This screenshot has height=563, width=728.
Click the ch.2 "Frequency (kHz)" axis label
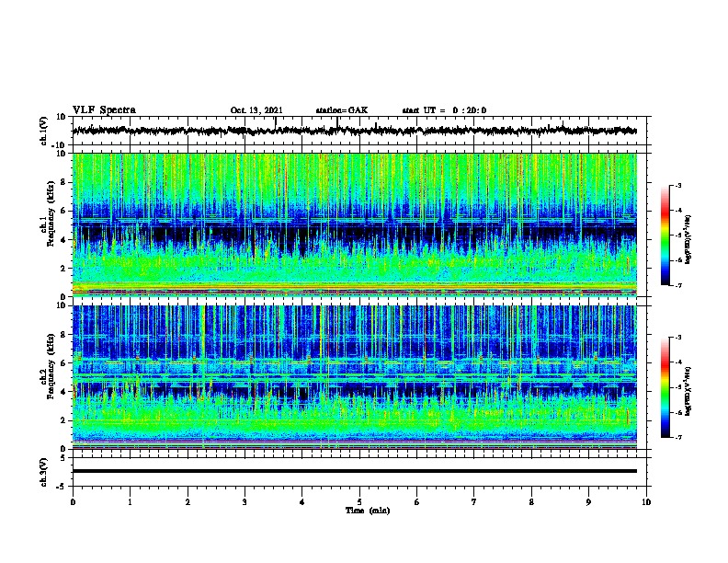pos(51,366)
